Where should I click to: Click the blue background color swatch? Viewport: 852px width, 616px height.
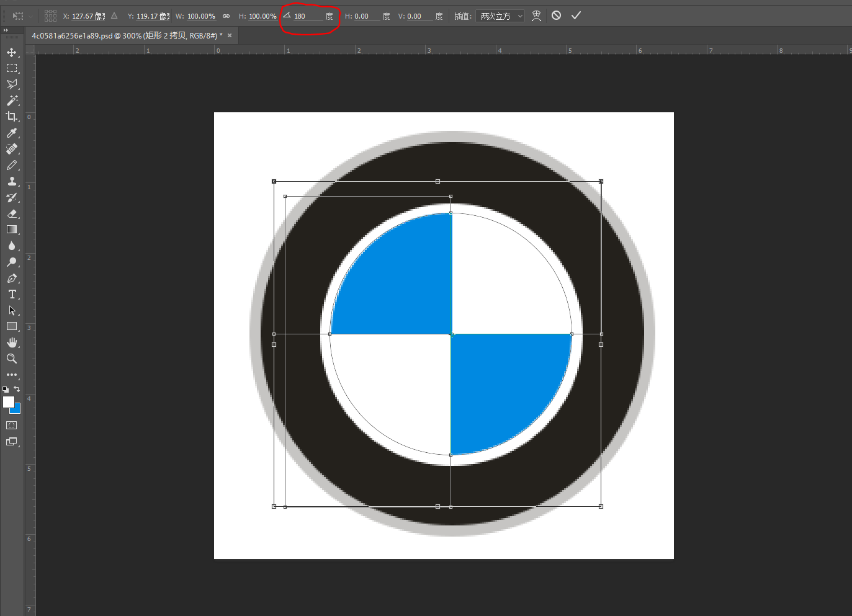pos(17,409)
